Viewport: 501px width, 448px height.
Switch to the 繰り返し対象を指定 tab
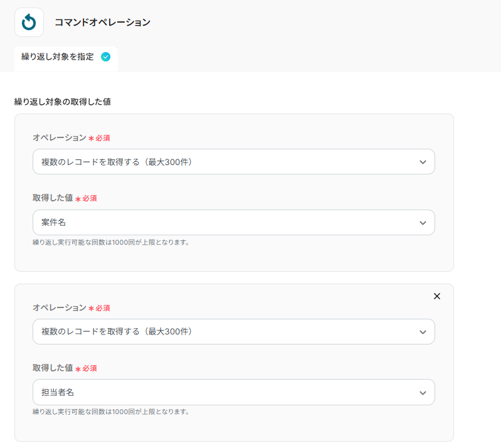tap(58, 57)
